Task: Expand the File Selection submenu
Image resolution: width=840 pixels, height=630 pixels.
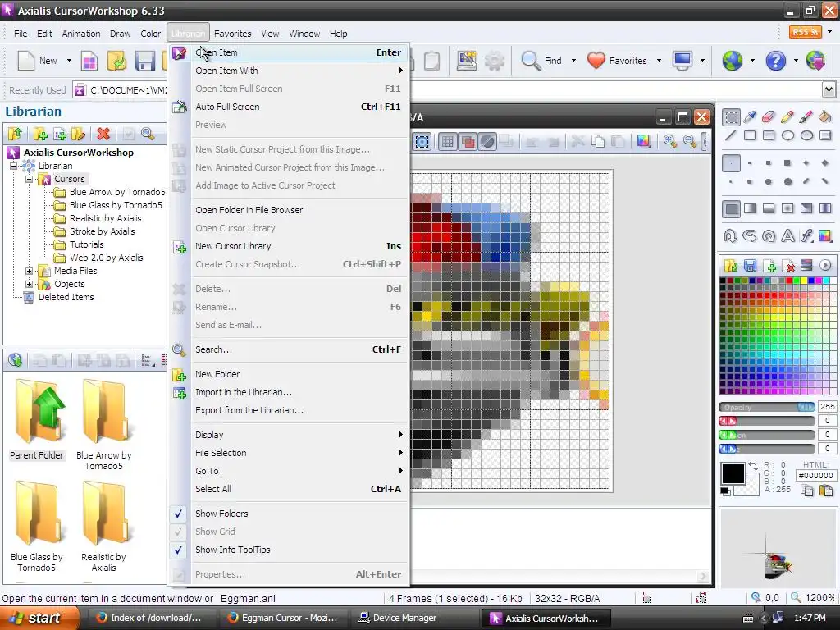Action: coord(289,453)
